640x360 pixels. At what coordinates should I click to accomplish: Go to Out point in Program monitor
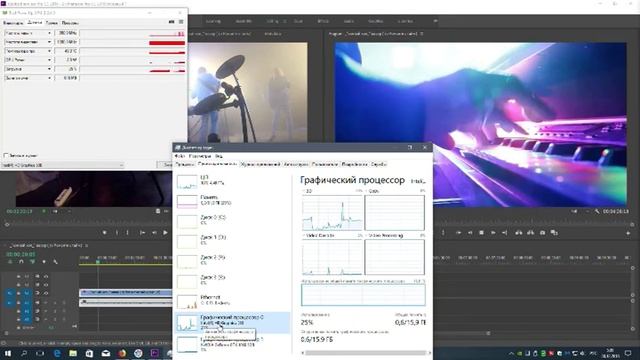[x=504, y=233]
